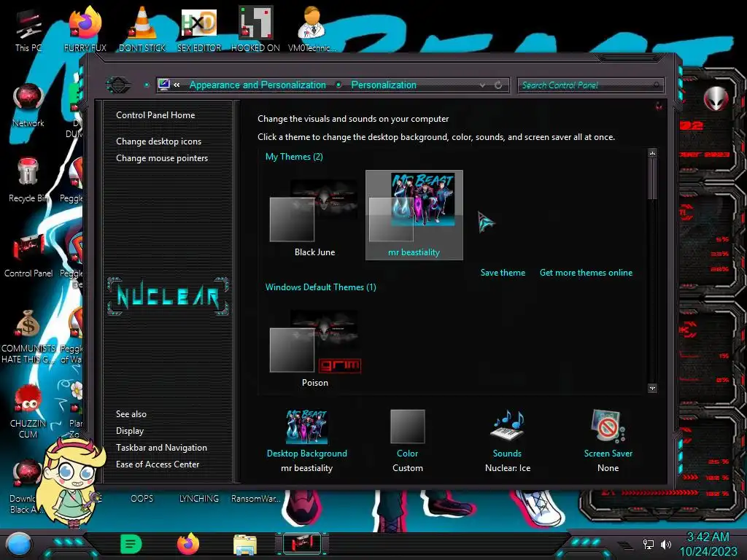Select the mr beastiality theme
Screen dimensions: 747x560
tap(414, 215)
